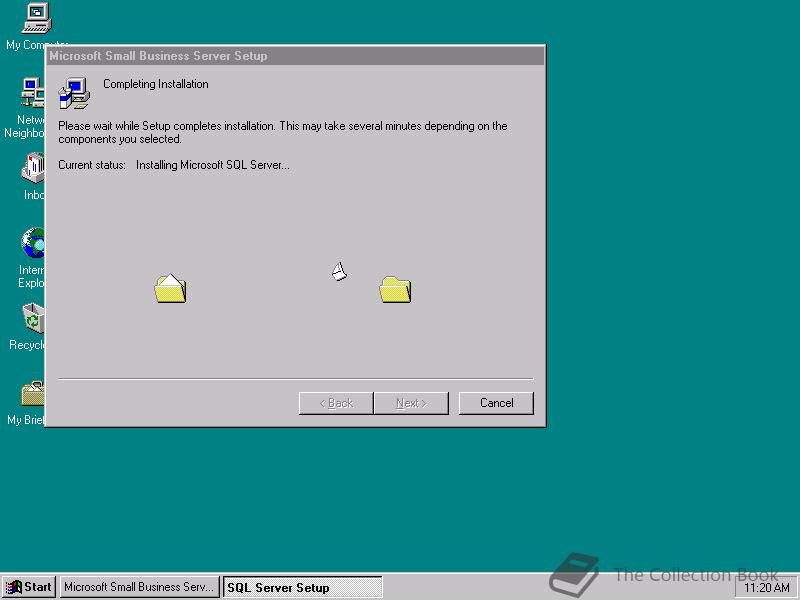
Task: Click the destination folder icon
Action: [395, 290]
